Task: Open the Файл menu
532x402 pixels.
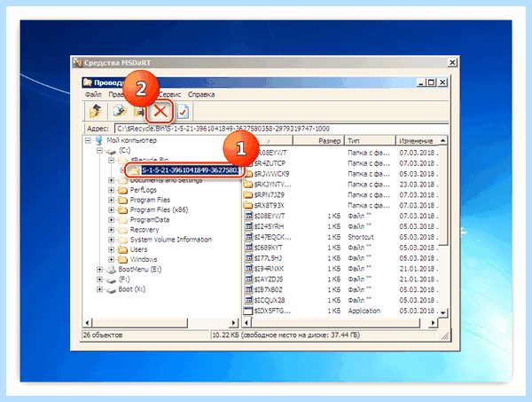Action: (x=93, y=94)
